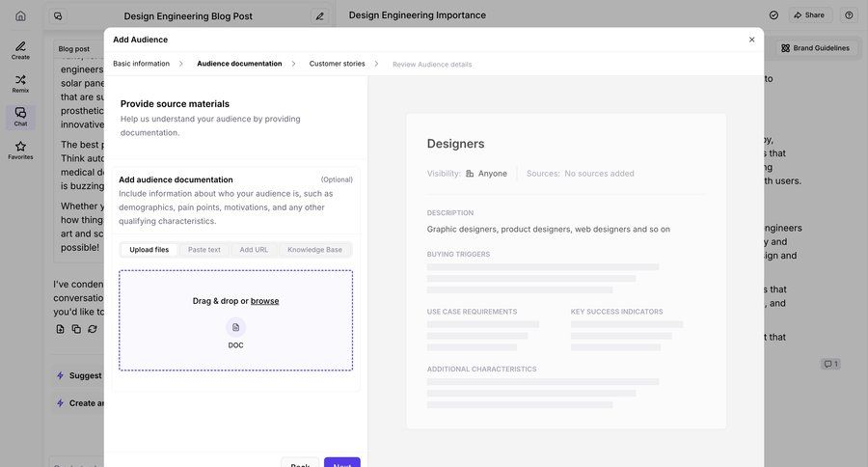Select the Upload files tab
The image size is (868, 467).
tap(149, 250)
